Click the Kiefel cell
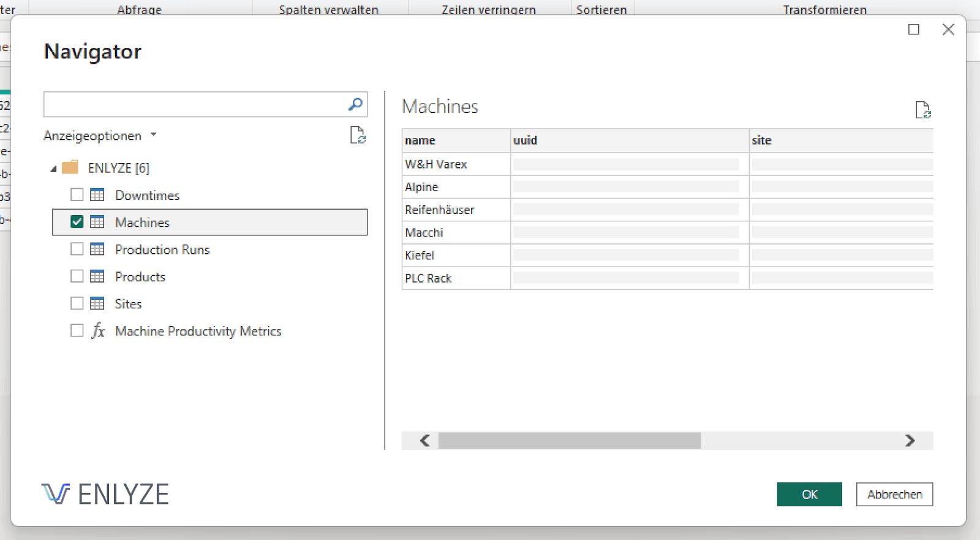 [456, 255]
